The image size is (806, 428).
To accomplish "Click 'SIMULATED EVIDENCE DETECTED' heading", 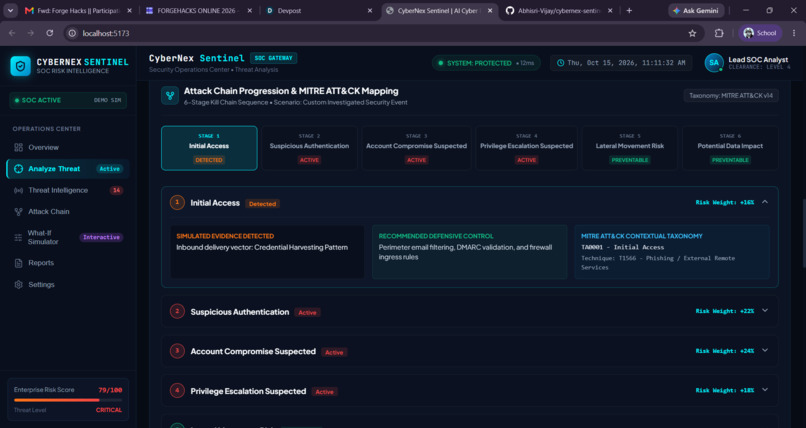I will pos(225,236).
